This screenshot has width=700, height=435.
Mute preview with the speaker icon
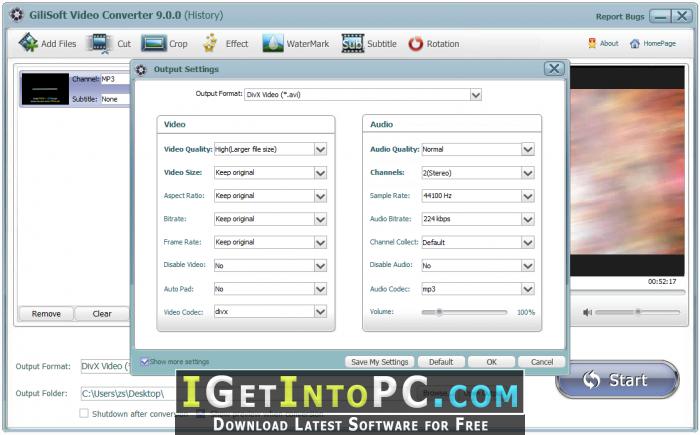[587, 312]
